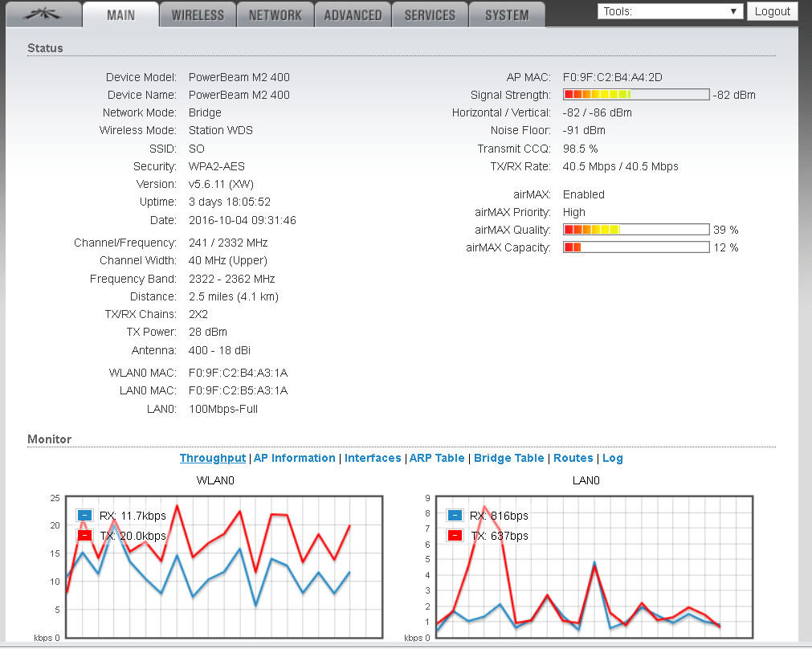
Task: Switch to the WIRELESS tab
Action: 198,14
